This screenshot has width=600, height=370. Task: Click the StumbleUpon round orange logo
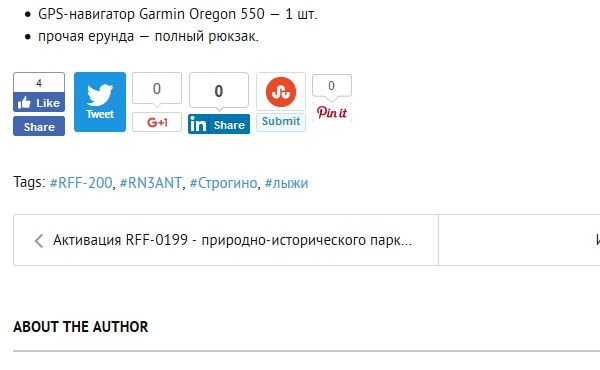[281, 92]
